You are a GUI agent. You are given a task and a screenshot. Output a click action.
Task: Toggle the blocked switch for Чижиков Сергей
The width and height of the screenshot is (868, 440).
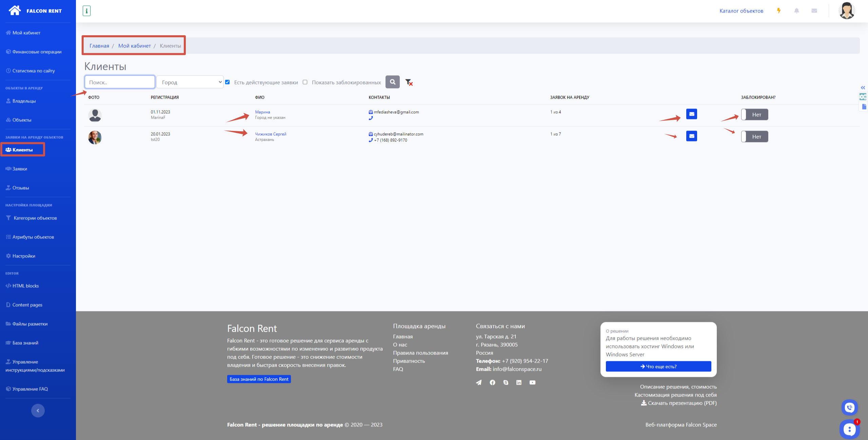(x=754, y=137)
